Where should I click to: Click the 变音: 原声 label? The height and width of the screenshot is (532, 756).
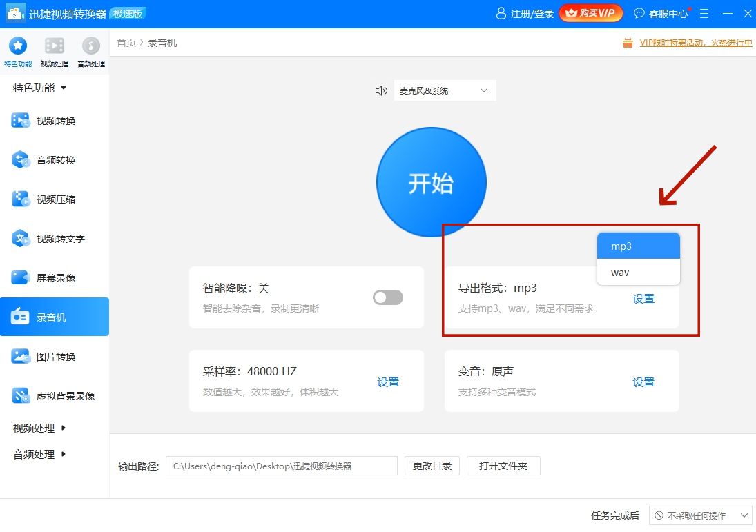(485, 371)
